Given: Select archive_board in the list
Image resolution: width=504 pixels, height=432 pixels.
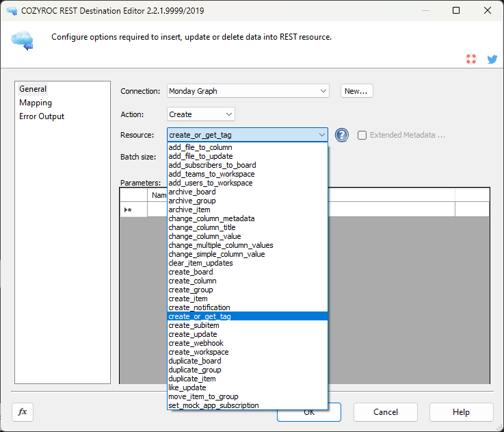Looking at the screenshot, I should pyautogui.click(x=248, y=192).
